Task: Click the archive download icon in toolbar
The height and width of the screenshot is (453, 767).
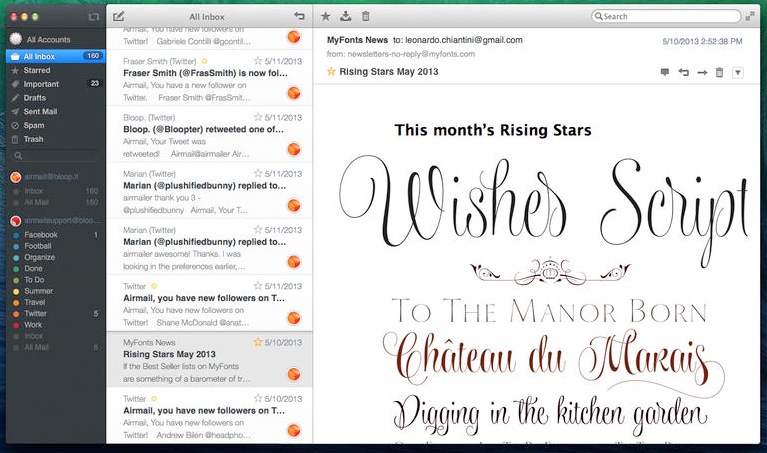Action: coord(346,16)
